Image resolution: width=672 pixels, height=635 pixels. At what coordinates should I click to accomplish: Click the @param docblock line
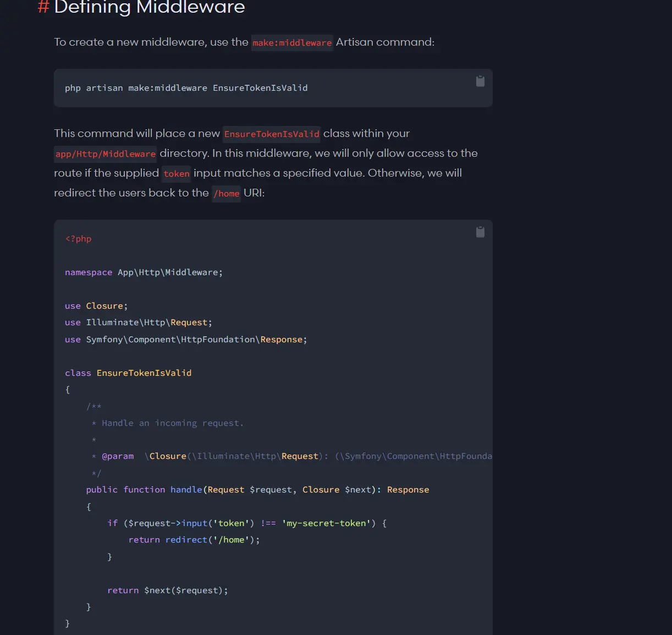pos(291,456)
